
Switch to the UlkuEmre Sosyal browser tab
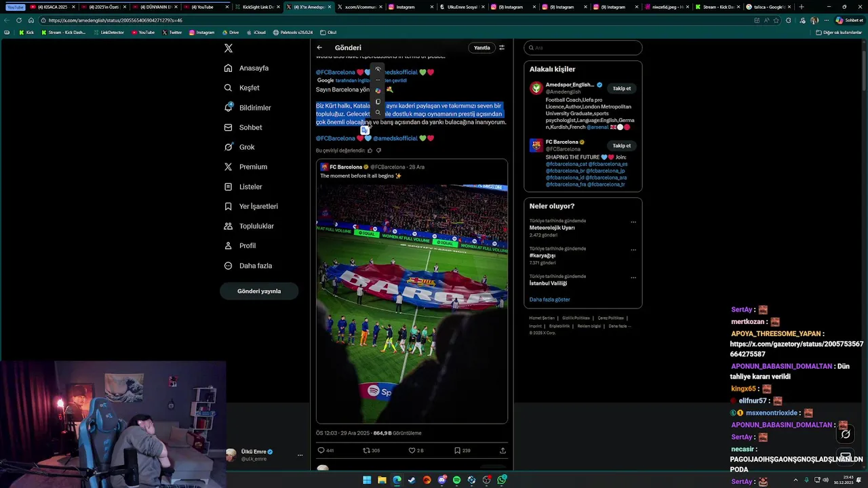[x=463, y=7]
